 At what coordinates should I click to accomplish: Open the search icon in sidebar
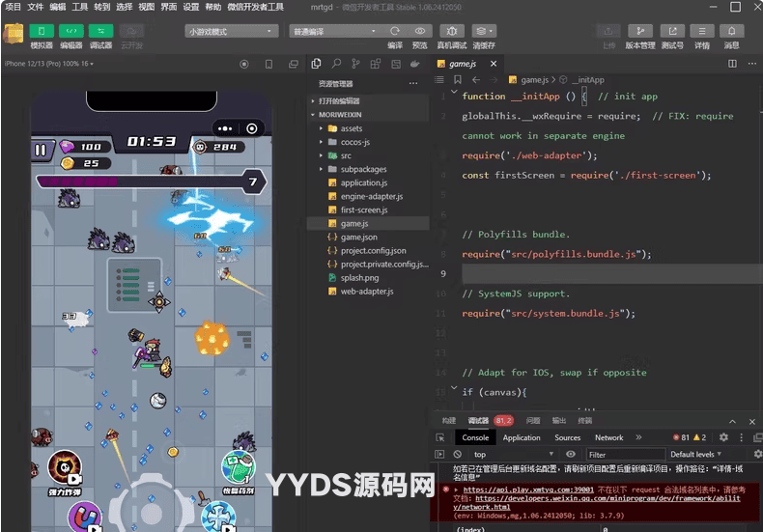(x=336, y=64)
